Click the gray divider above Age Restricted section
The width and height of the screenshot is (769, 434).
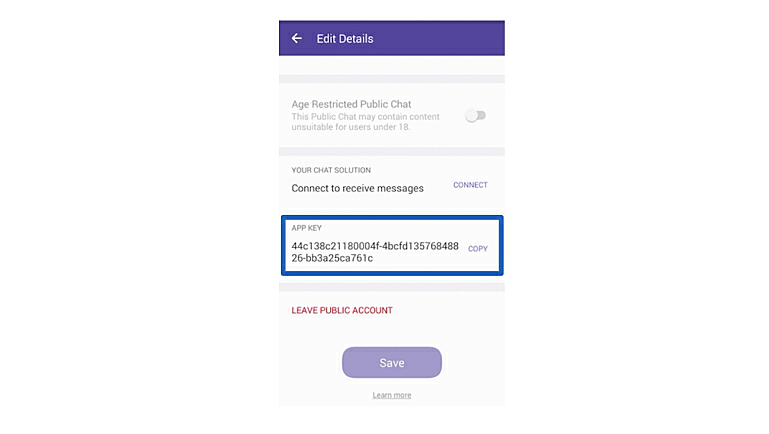point(391,79)
